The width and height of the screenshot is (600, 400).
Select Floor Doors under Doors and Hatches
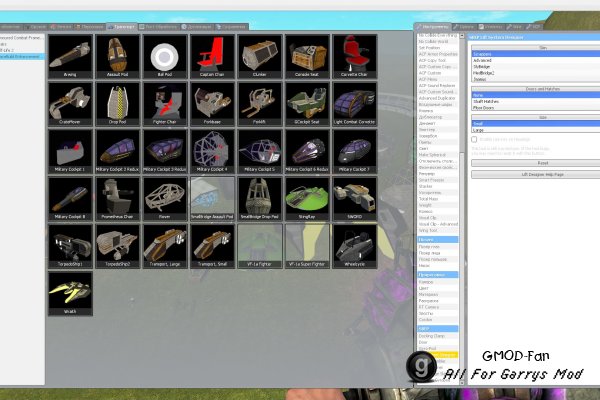[536, 108]
